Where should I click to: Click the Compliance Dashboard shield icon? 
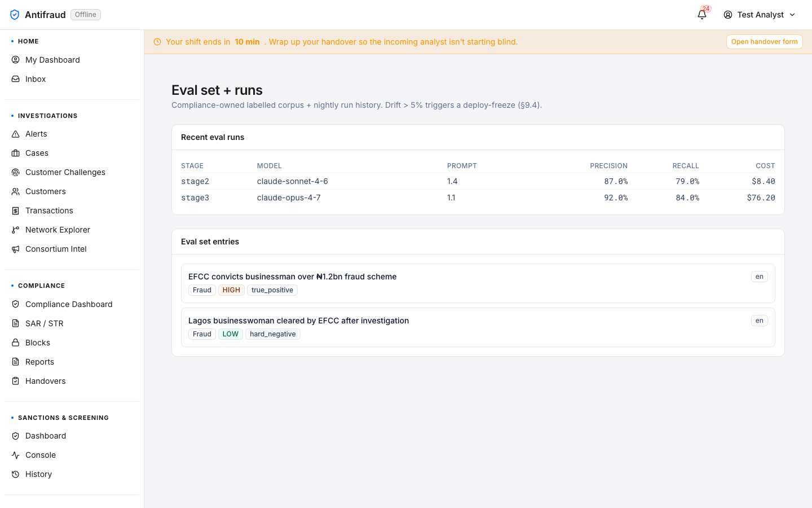point(16,304)
